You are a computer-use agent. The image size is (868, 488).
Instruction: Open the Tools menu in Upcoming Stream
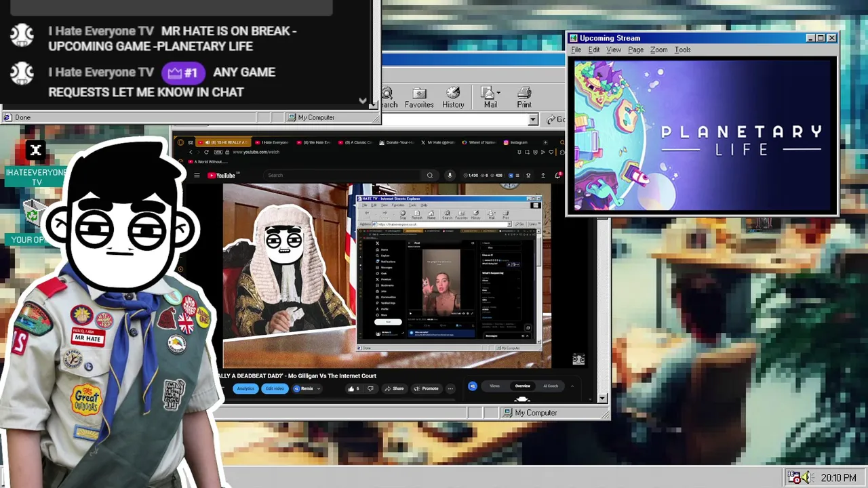pos(682,49)
